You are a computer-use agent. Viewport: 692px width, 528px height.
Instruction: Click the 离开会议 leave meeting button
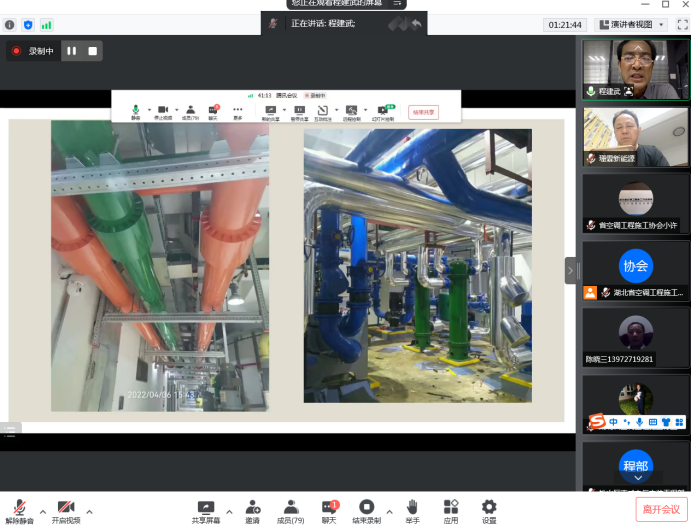point(661,509)
